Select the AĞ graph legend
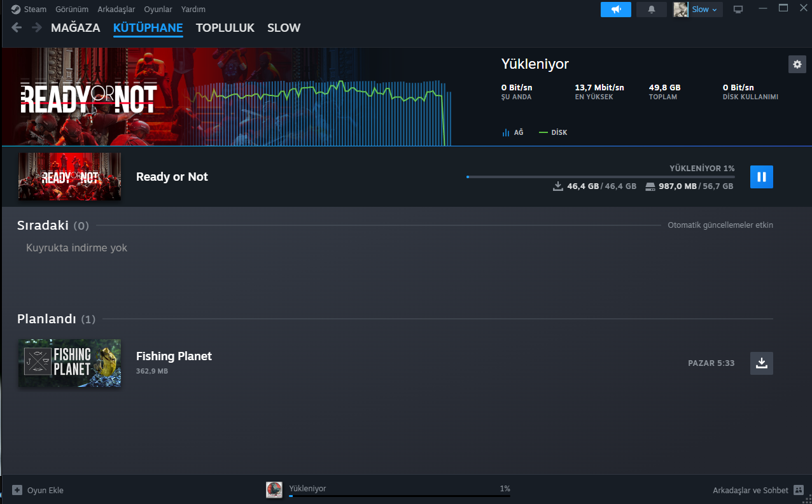The image size is (812, 504). tap(513, 132)
